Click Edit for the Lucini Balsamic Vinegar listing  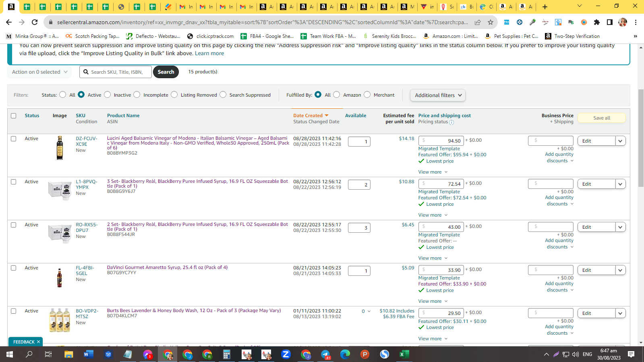coord(596,141)
